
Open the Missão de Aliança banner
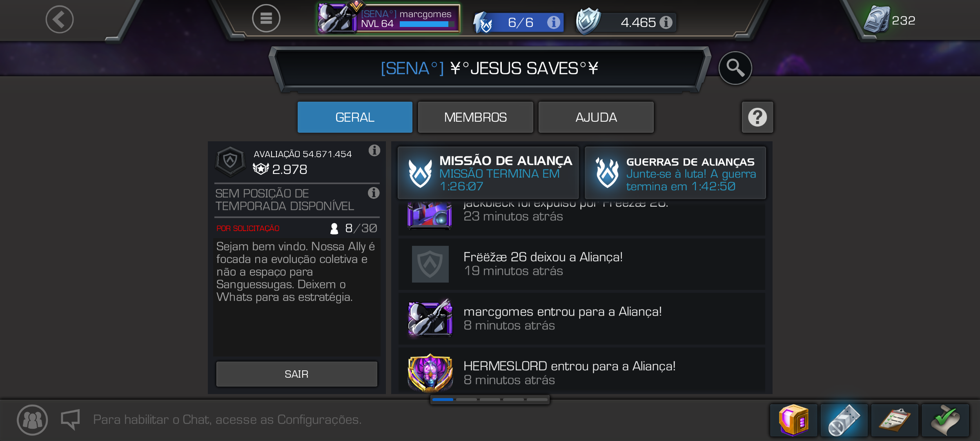click(488, 173)
